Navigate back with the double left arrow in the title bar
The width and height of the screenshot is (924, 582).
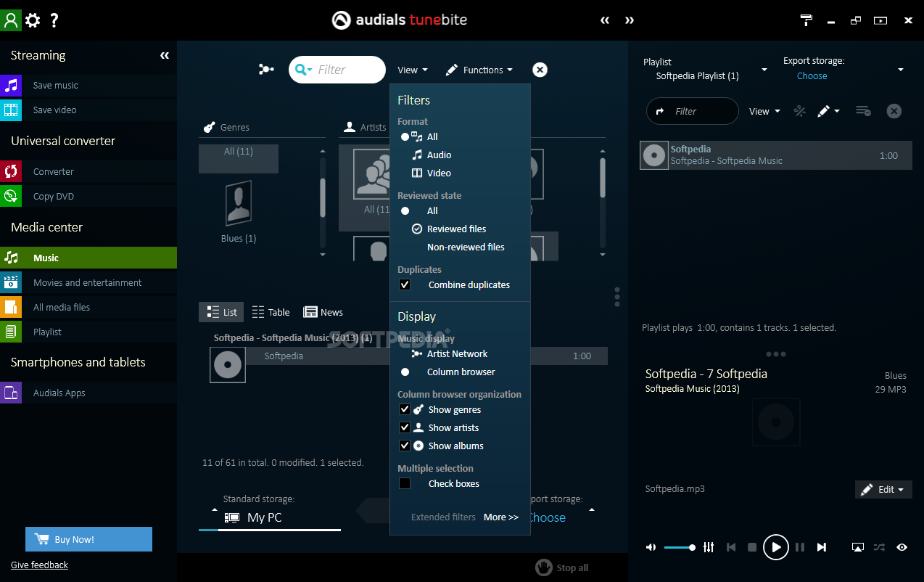click(x=605, y=20)
